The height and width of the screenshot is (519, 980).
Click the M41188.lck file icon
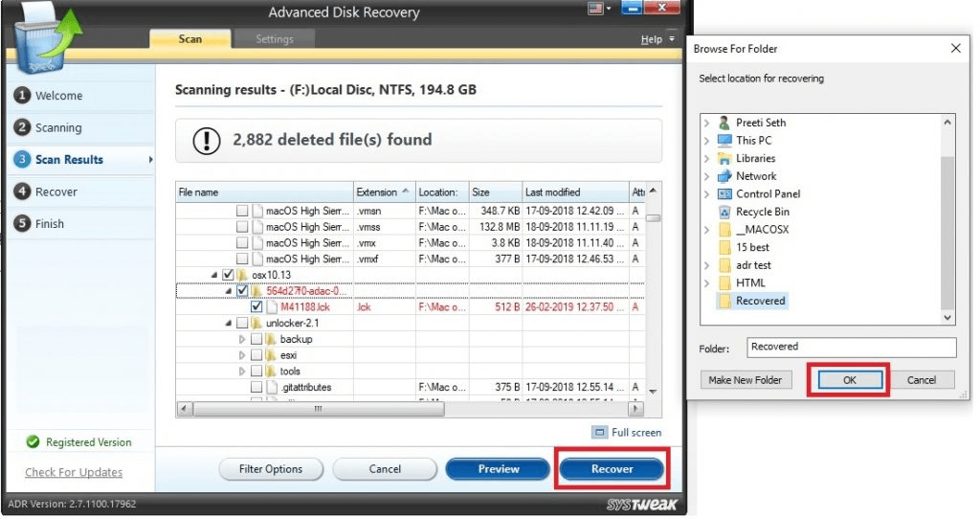271,307
